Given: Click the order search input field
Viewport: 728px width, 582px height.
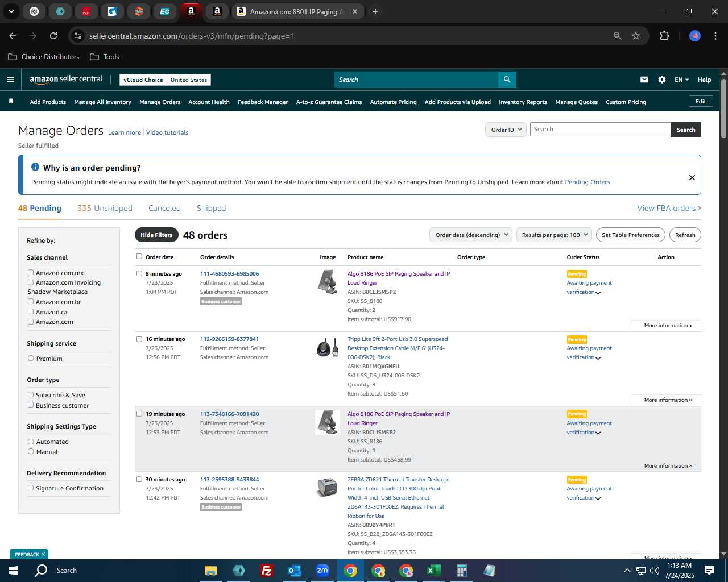Looking at the screenshot, I should click(600, 130).
